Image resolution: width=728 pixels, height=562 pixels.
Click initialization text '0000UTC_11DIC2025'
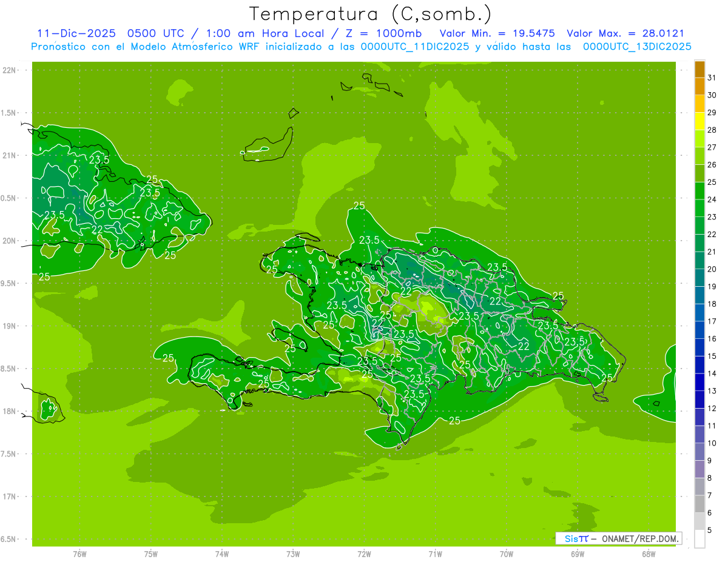[x=414, y=47]
